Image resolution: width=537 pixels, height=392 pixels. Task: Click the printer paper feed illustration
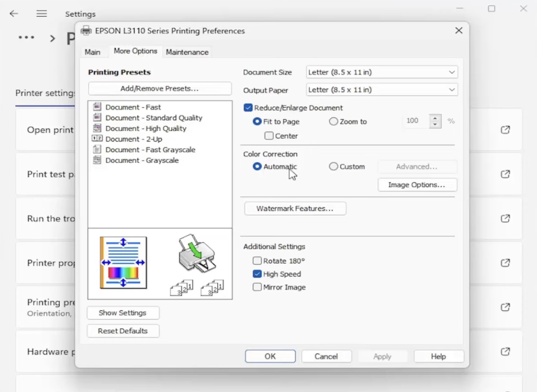coord(197,253)
